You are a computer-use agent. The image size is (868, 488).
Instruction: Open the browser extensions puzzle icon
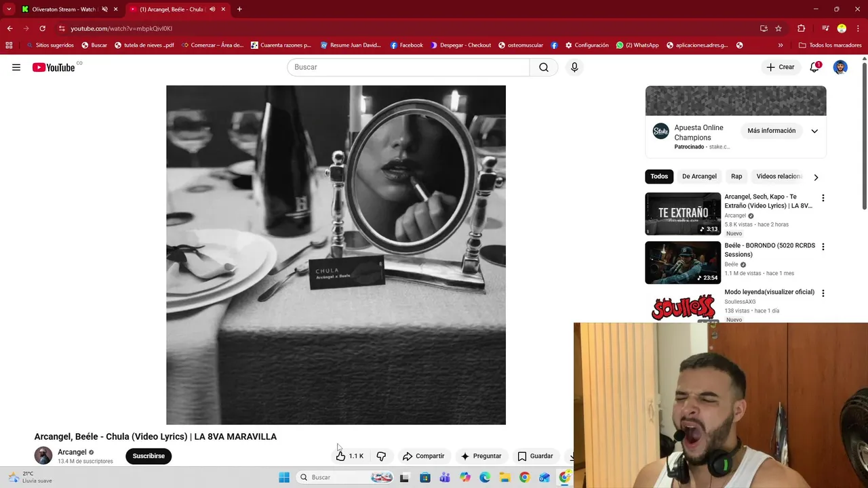click(x=801, y=28)
